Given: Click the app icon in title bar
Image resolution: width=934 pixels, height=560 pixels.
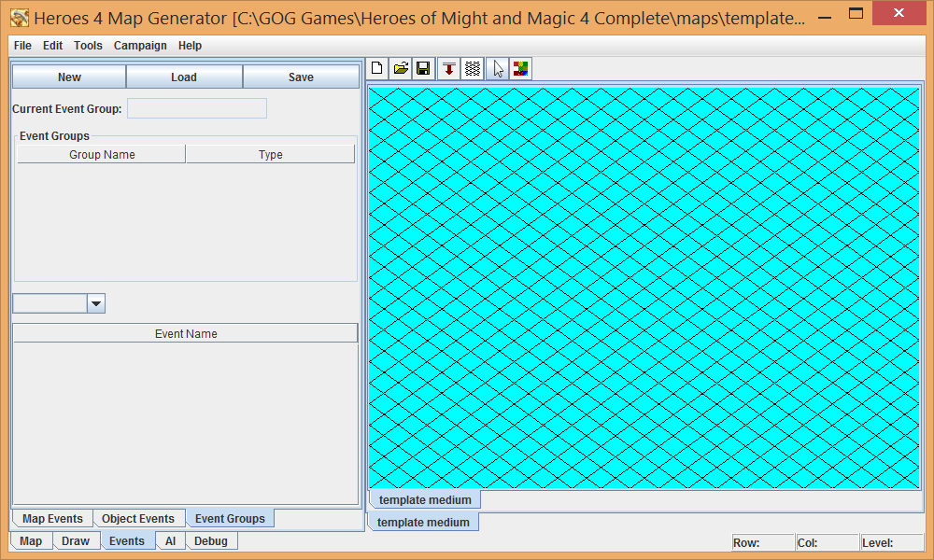Looking at the screenshot, I should pyautogui.click(x=19, y=18).
